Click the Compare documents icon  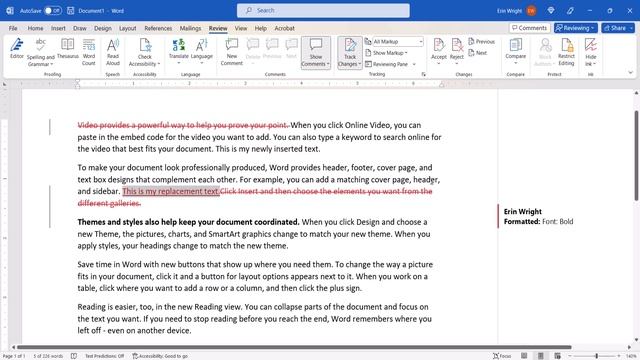coord(516,45)
